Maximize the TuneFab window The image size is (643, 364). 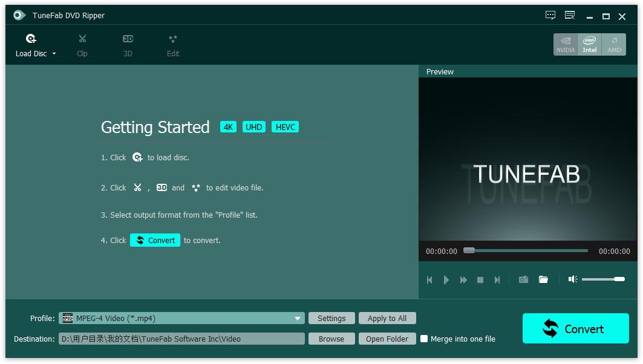[605, 16]
